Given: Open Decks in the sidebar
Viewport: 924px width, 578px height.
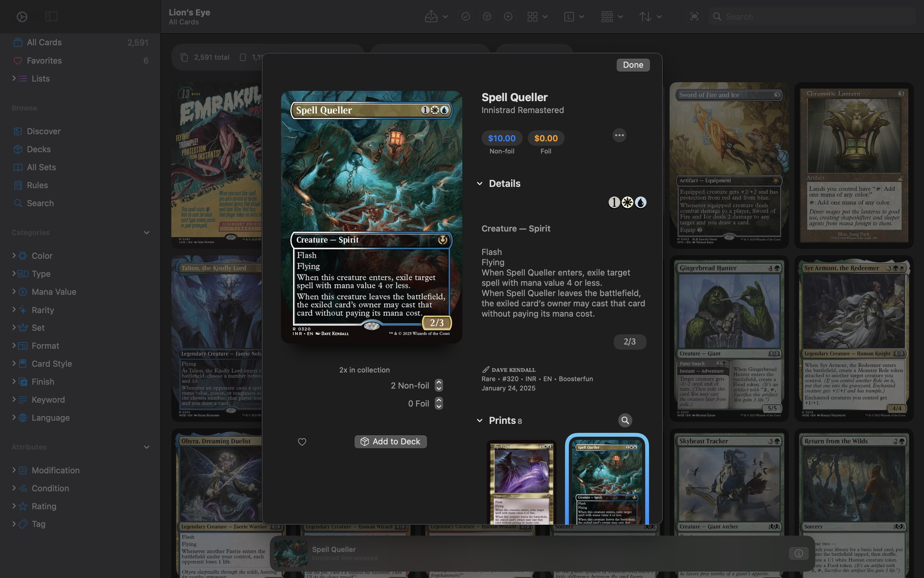Looking at the screenshot, I should pos(80,149).
